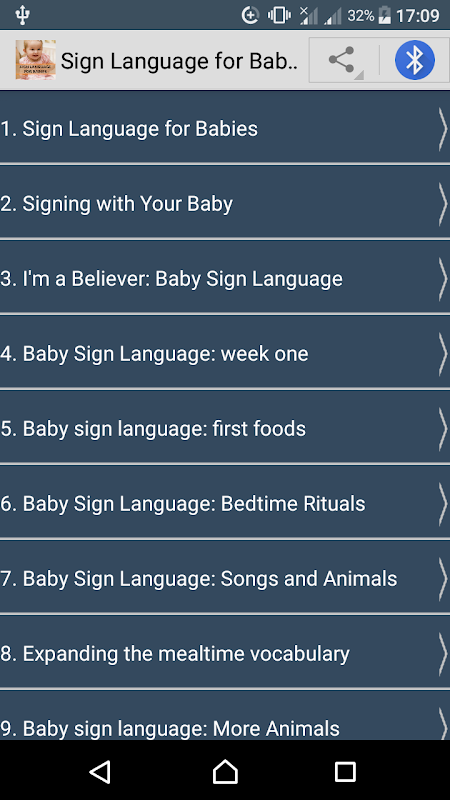This screenshot has height=800, width=450.
Task: Open Baby Sign Language: week one
Action: click(x=225, y=353)
